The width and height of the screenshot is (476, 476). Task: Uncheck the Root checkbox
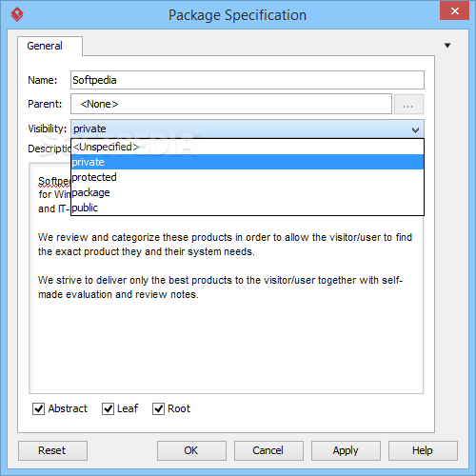(x=158, y=408)
